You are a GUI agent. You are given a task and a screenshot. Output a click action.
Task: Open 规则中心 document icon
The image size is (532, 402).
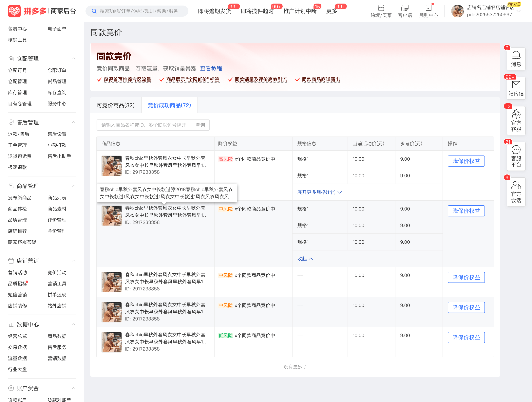(x=428, y=8)
